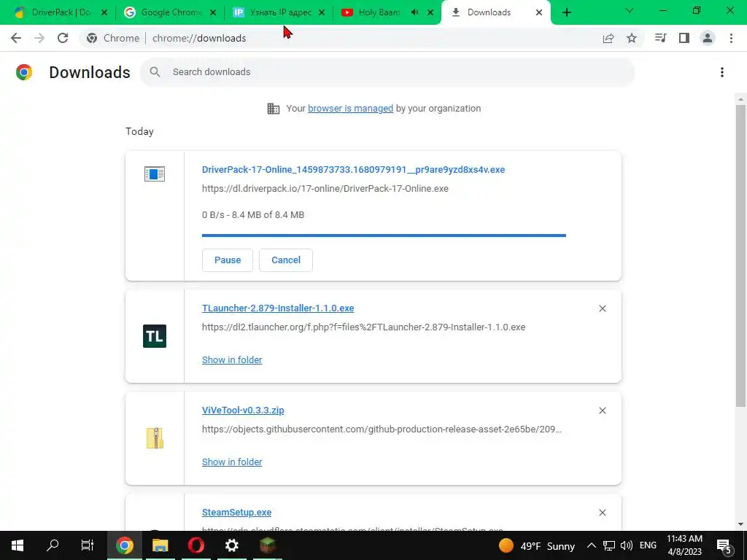Click the Chrome logo beside Downloads title

(24, 72)
